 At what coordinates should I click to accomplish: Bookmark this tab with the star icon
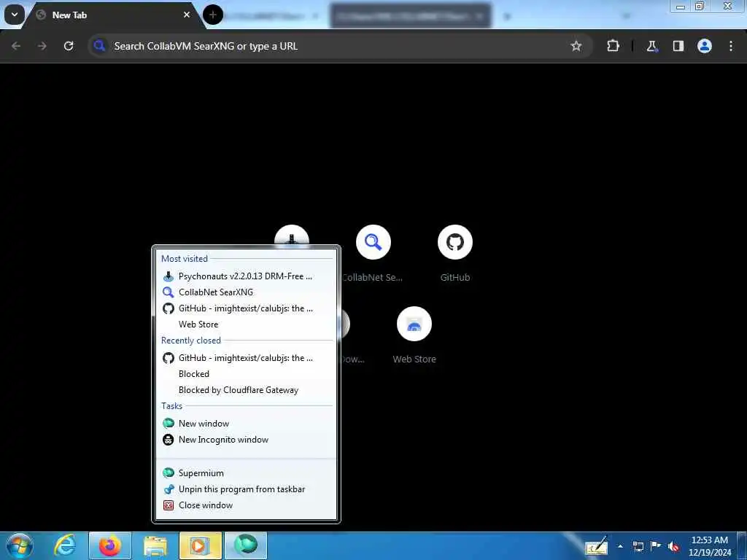coord(576,46)
